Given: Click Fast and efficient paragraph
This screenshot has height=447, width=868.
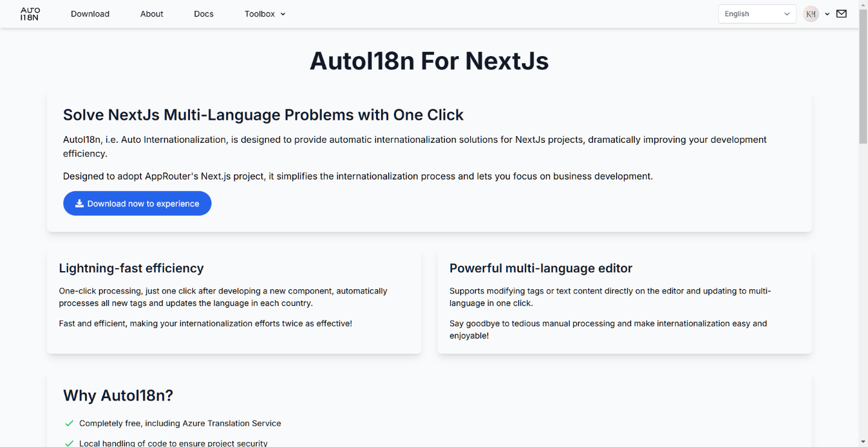Looking at the screenshot, I should 206,324.
